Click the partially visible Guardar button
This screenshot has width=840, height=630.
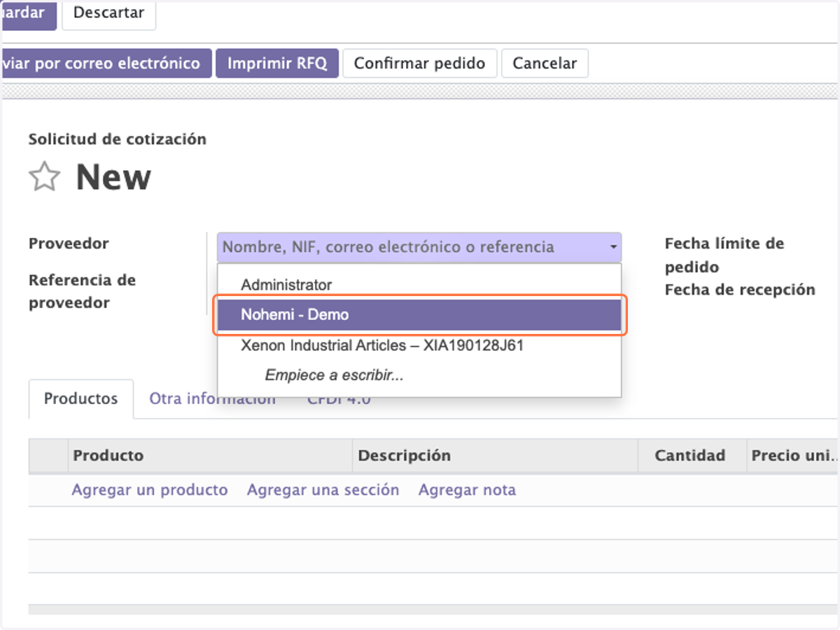point(28,13)
